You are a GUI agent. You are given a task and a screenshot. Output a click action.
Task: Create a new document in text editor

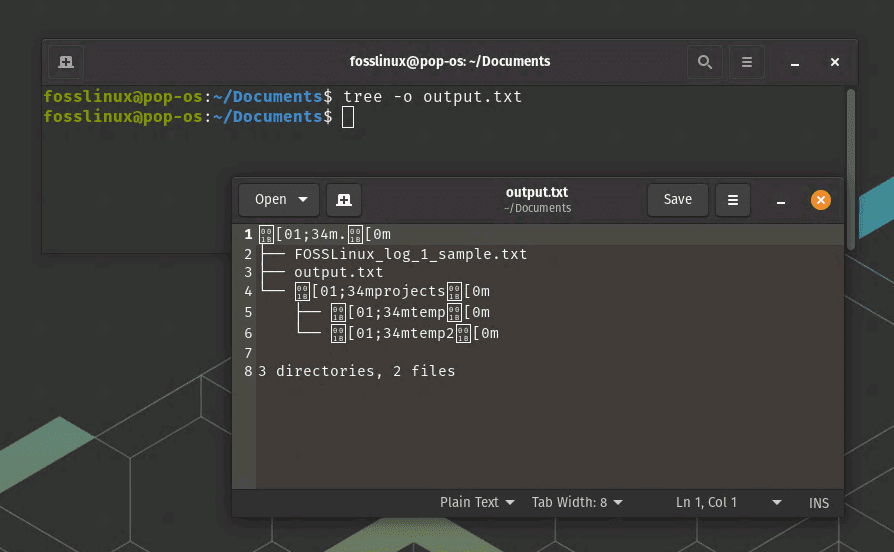344,200
